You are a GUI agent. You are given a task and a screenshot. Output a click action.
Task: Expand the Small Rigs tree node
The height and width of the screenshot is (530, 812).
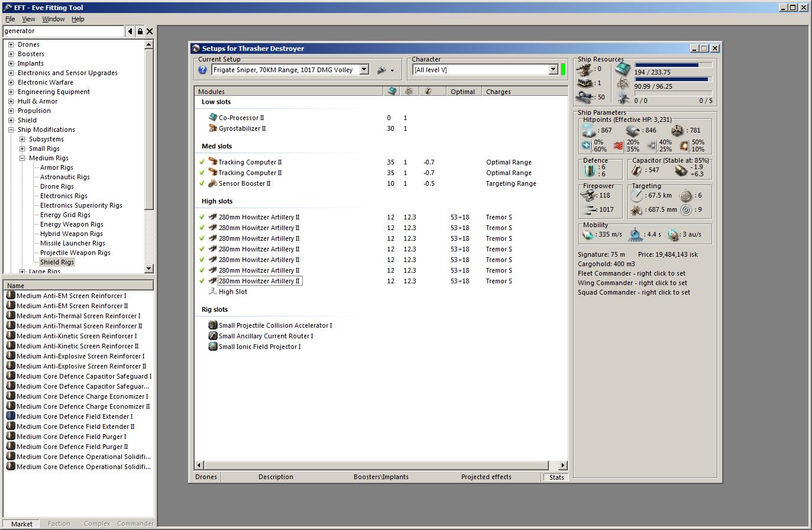coord(22,148)
